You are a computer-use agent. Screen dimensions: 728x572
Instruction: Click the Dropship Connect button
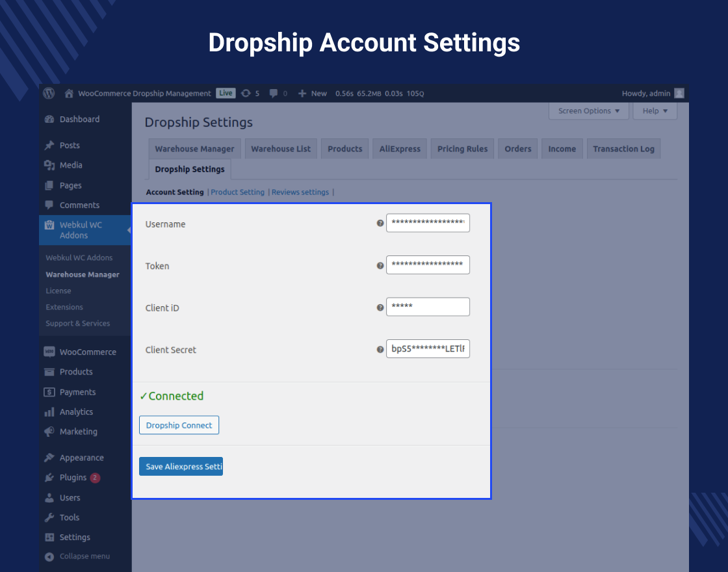(x=179, y=425)
